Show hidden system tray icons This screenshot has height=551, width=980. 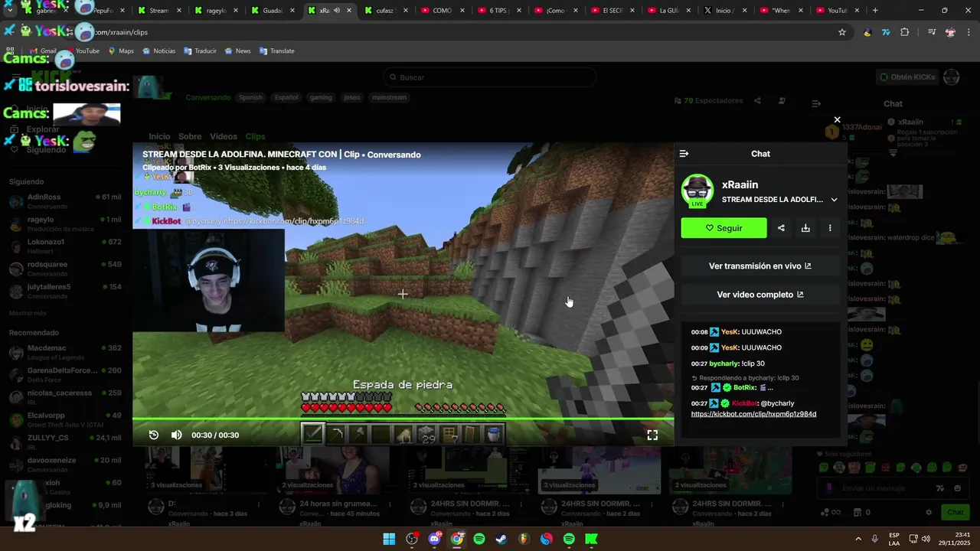pyautogui.click(x=857, y=539)
